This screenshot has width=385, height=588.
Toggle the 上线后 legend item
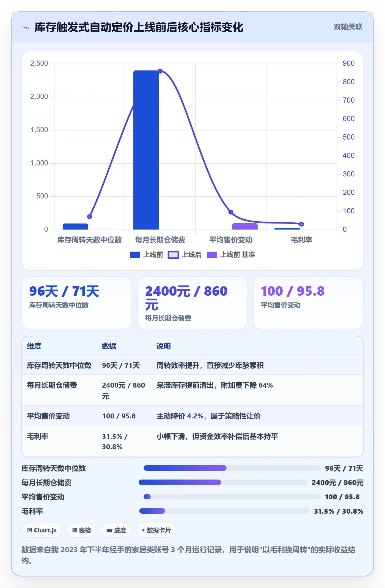[185, 255]
